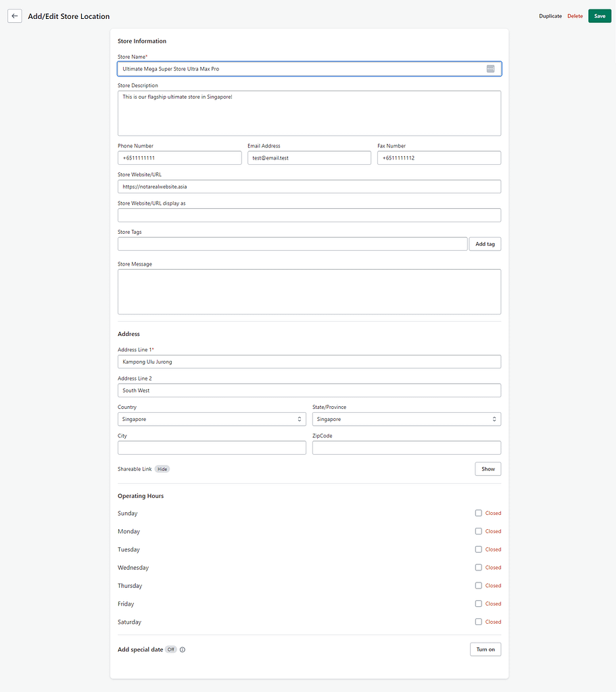Tick the Monday Closed checkbox
616x692 pixels.
[479, 531]
